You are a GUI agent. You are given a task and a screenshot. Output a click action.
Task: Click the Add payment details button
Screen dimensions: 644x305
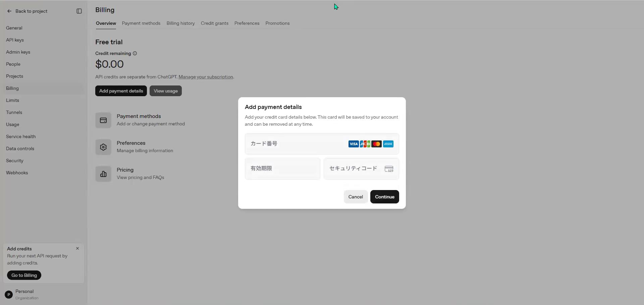[x=121, y=91]
